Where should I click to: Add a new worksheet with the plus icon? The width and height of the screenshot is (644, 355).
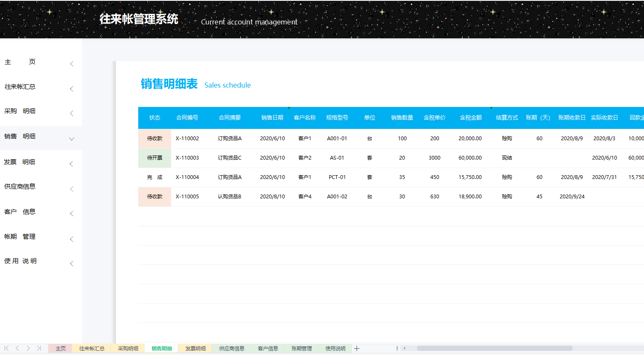pyautogui.click(x=357, y=348)
